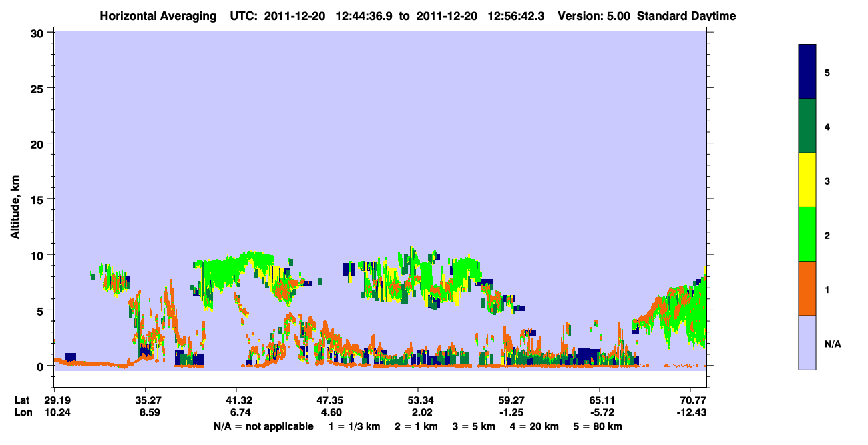Image resolution: width=868 pixels, height=445 pixels.
Task: Click the longitude value -12.43
Action: pos(692,412)
